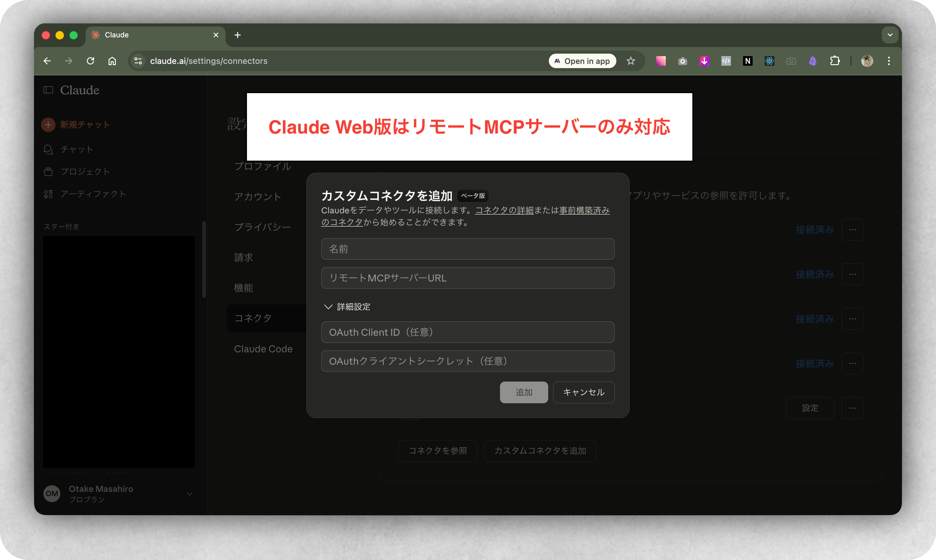This screenshot has width=936, height=560.
Task: Open the Notion extension icon
Action: pyautogui.click(x=747, y=61)
